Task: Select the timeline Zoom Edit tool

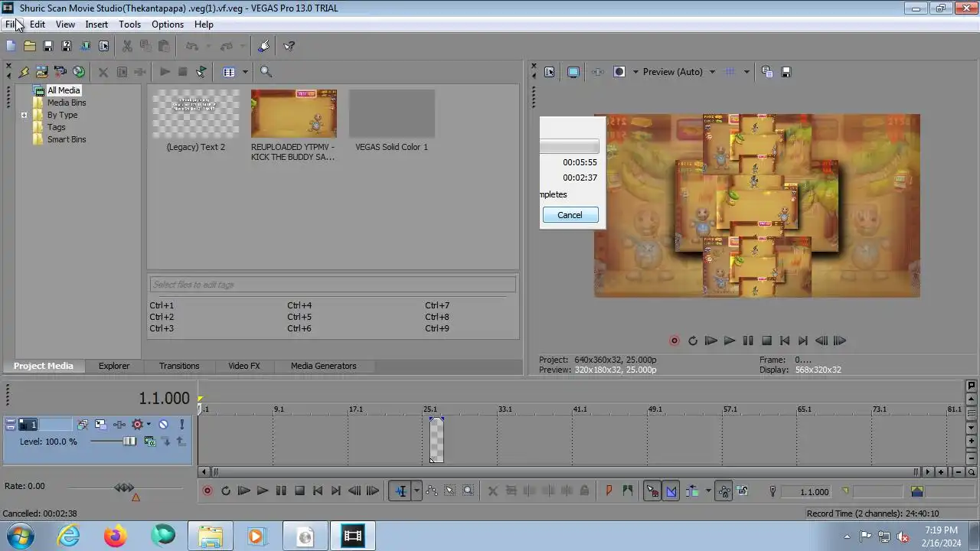Action: tap(469, 491)
